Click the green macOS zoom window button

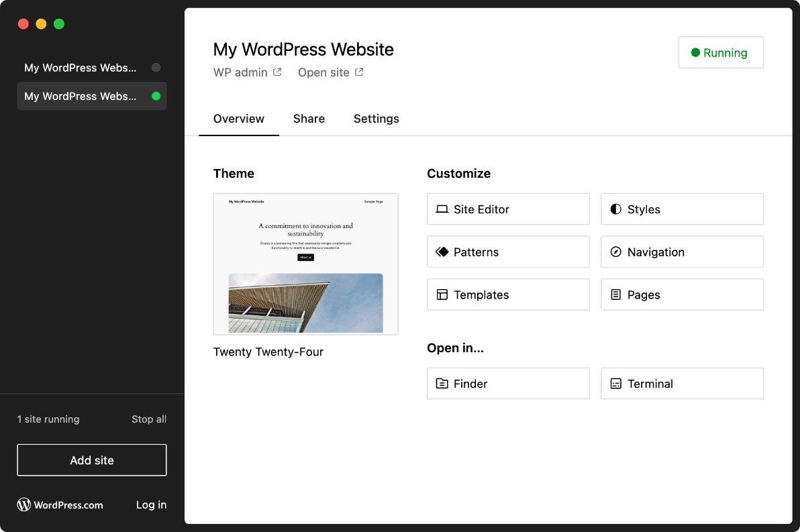click(x=59, y=24)
